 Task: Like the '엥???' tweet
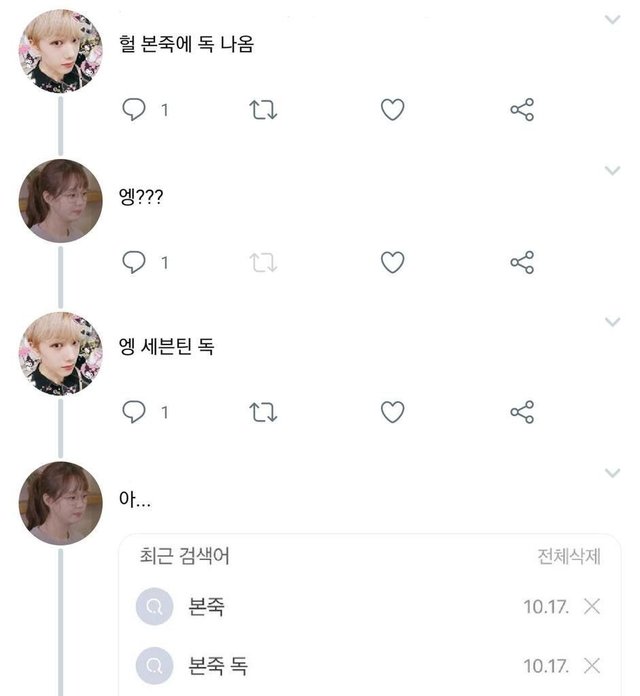tap(393, 262)
